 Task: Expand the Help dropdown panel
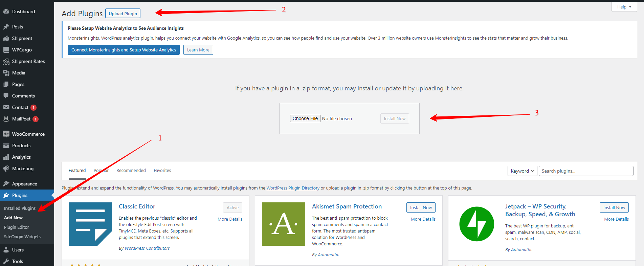pos(624,7)
